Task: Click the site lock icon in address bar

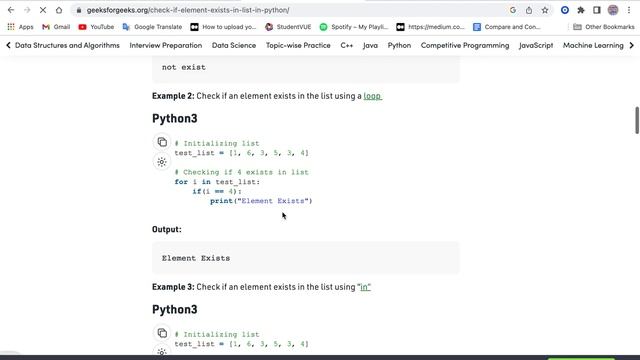Action: coord(79,10)
